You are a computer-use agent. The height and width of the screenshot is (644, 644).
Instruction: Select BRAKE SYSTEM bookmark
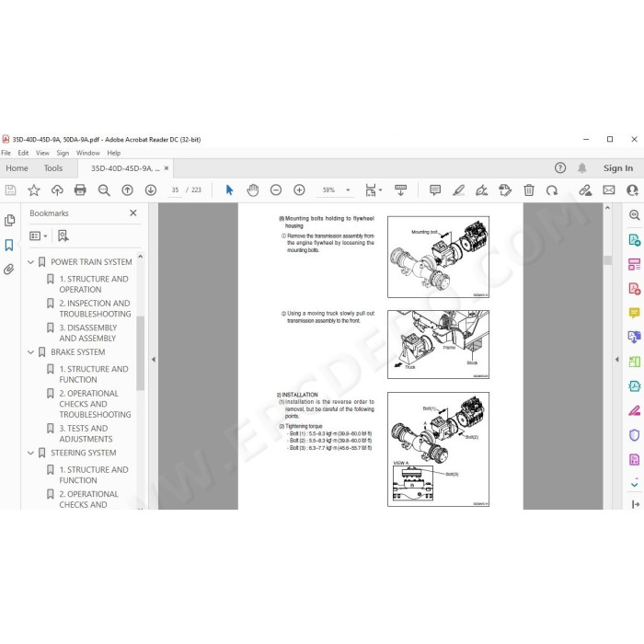click(78, 352)
